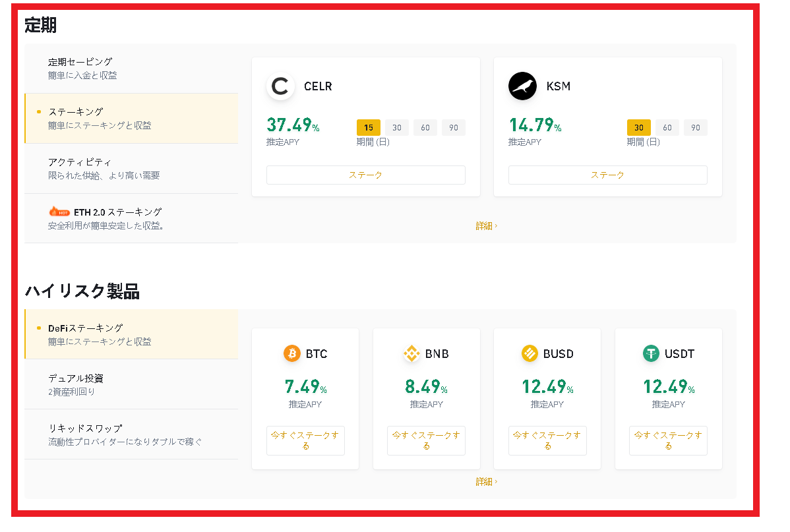Open the ステーキング tab
This screenshot has height=532, width=790.
[x=131, y=119]
